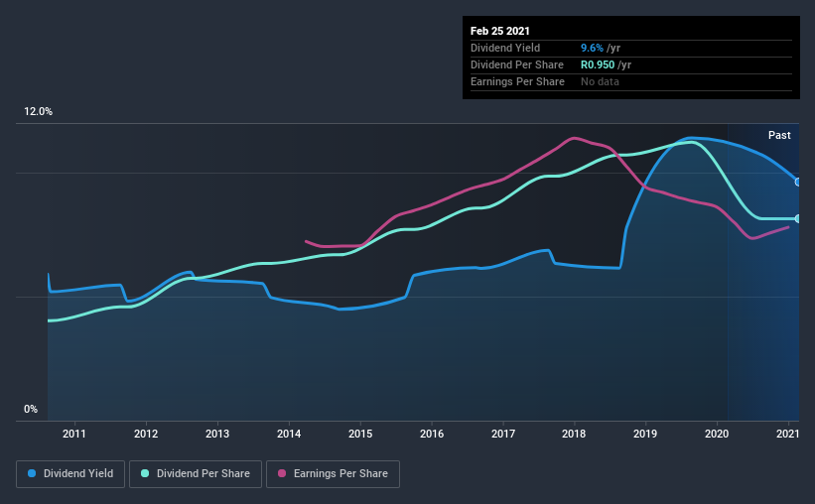Screen dimensions: 815x504
Task: Click the 0% y-axis label
Action: 31,410
